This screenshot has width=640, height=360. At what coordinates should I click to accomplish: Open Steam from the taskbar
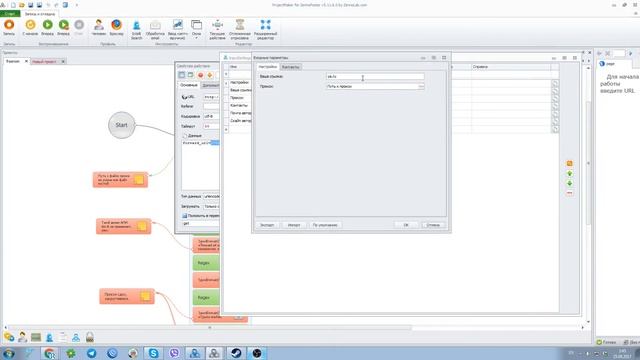[x=236, y=353]
